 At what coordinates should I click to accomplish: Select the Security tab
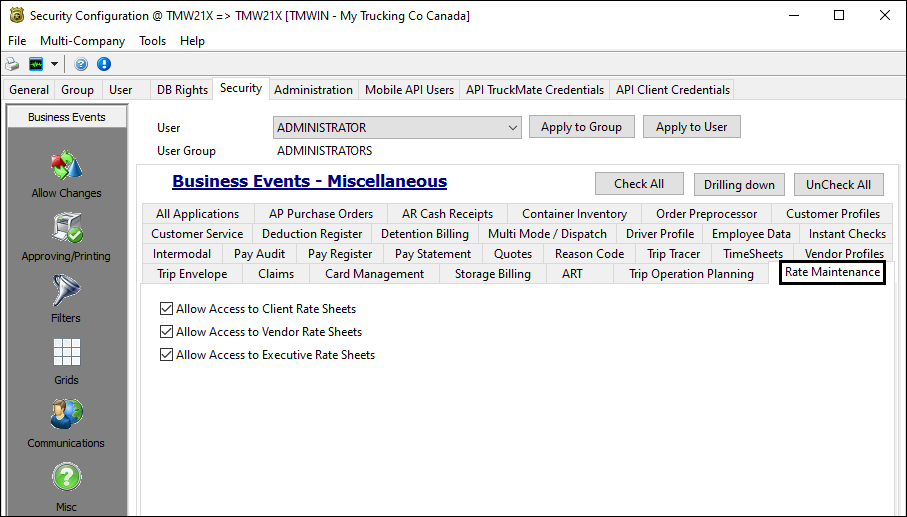coord(241,88)
